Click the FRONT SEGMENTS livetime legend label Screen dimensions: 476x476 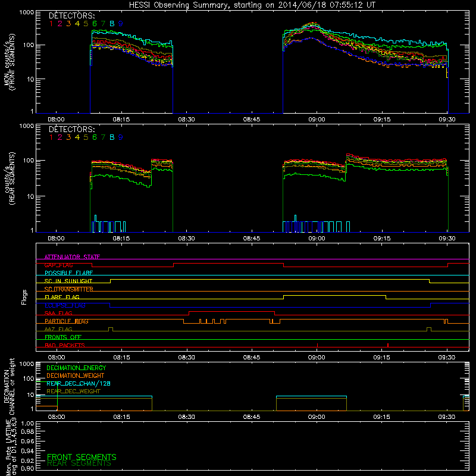(82, 457)
